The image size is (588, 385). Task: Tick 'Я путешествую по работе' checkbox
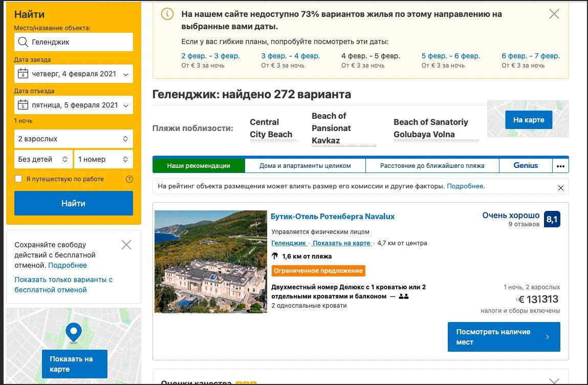pos(18,179)
